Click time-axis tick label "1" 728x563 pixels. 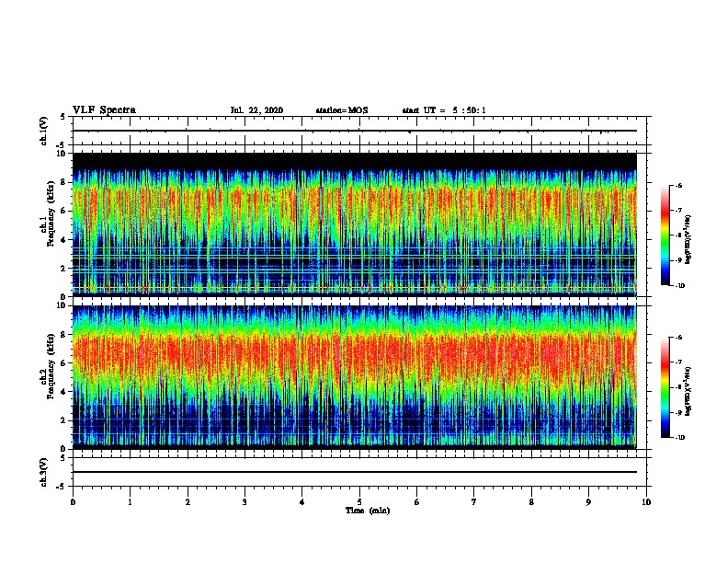(x=130, y=502)
